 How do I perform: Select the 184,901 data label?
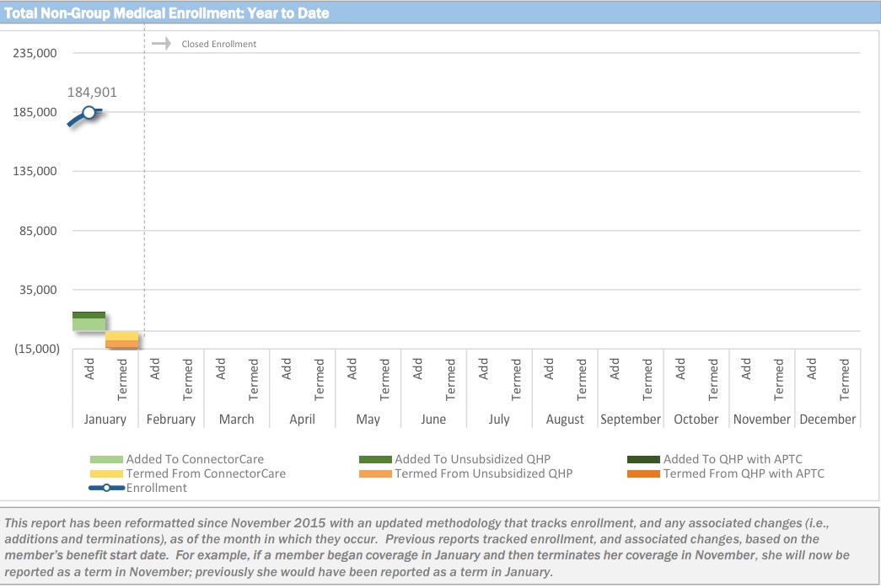92,93
